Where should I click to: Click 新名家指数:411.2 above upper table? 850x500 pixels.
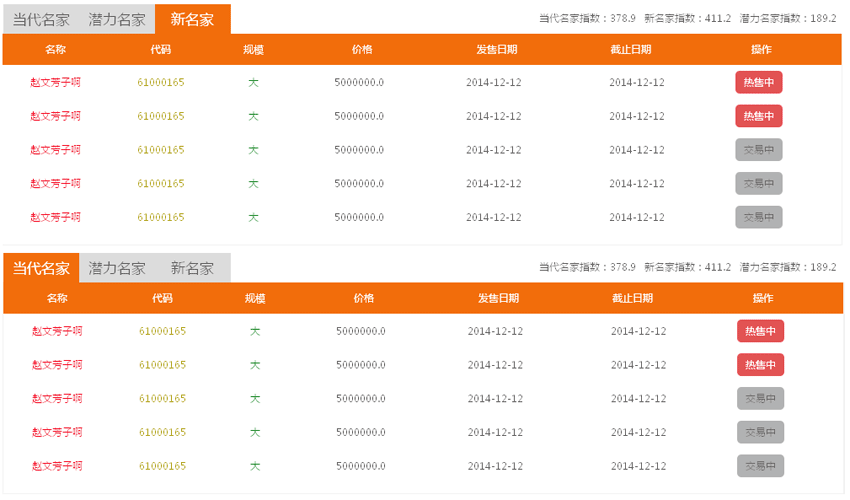tap(687, 18)
